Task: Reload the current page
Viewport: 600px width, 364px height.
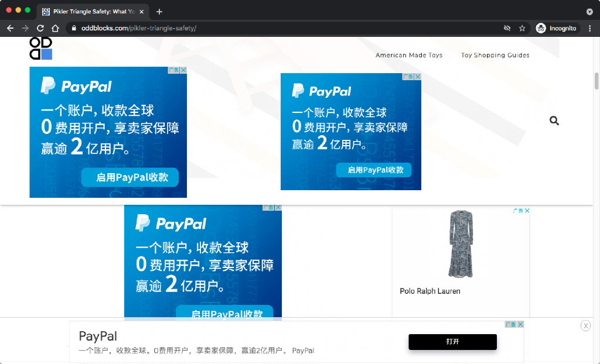Action: (x=40, y=28)
